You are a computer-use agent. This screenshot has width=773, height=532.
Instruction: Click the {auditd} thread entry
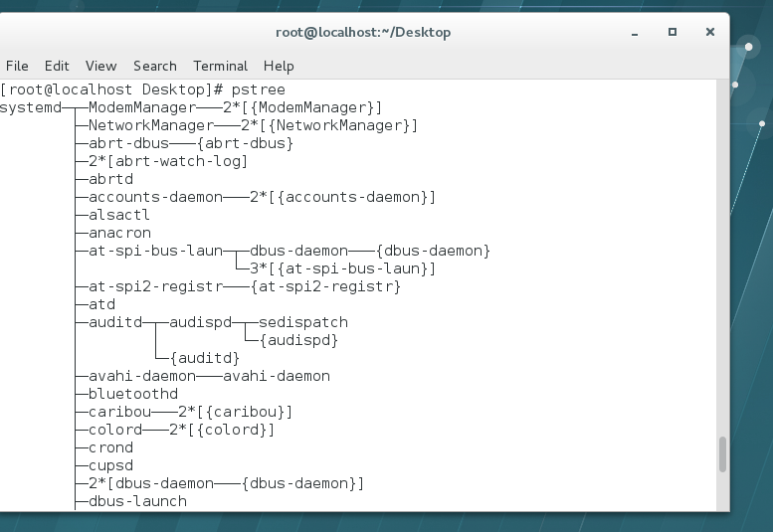pyautogui.click(x=205, y=358)
